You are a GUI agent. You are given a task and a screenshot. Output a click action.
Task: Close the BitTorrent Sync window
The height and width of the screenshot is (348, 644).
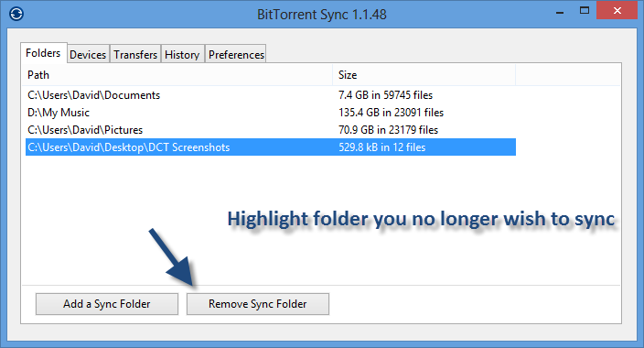617,11
